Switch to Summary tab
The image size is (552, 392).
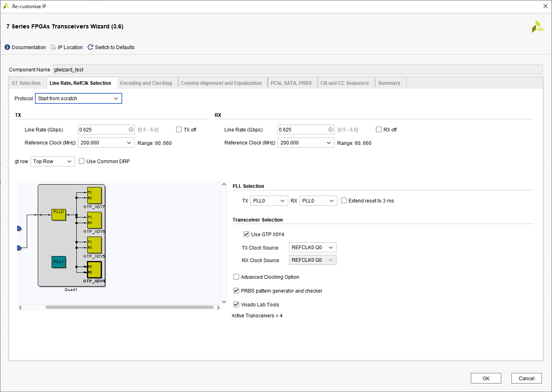pos(389,83)
